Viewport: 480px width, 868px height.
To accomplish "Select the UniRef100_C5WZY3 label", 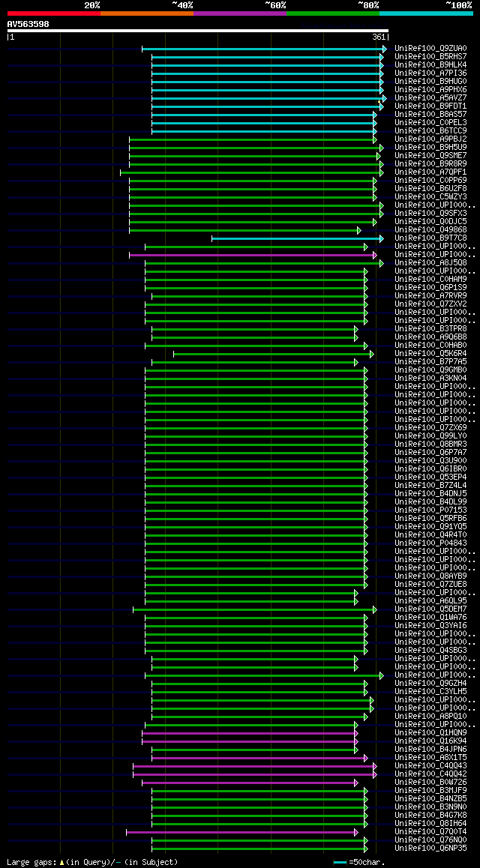I will [430, 197].
